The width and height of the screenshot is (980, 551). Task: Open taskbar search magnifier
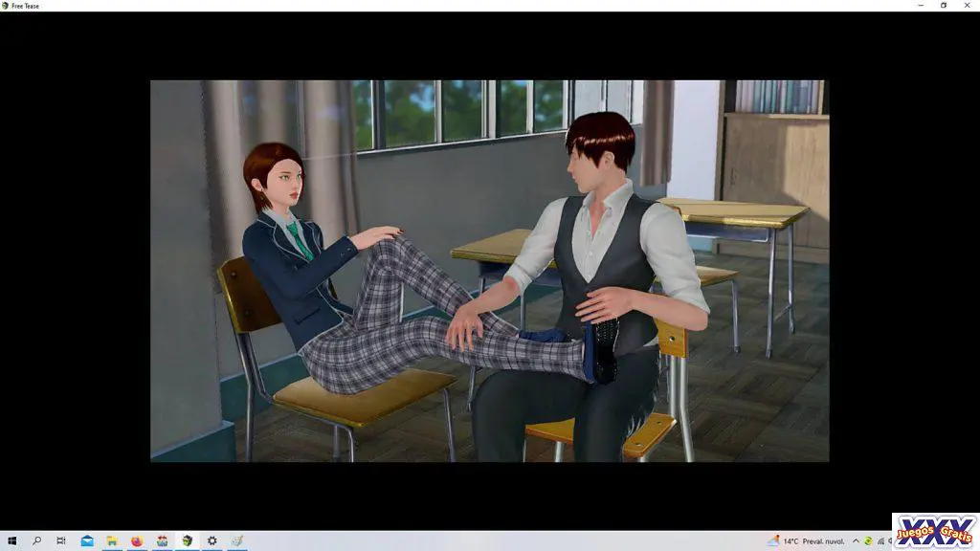point(37,541)
